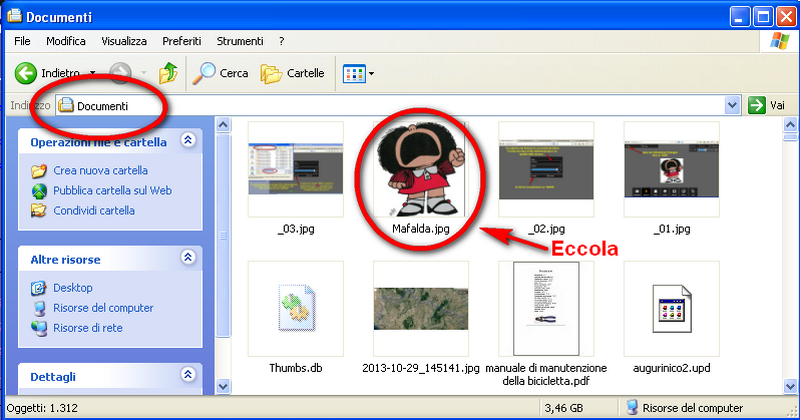This screenshot has height=420, width=800.
Task: Collapse the Operazioni file e cartella panel
Action: pos(188,140)
